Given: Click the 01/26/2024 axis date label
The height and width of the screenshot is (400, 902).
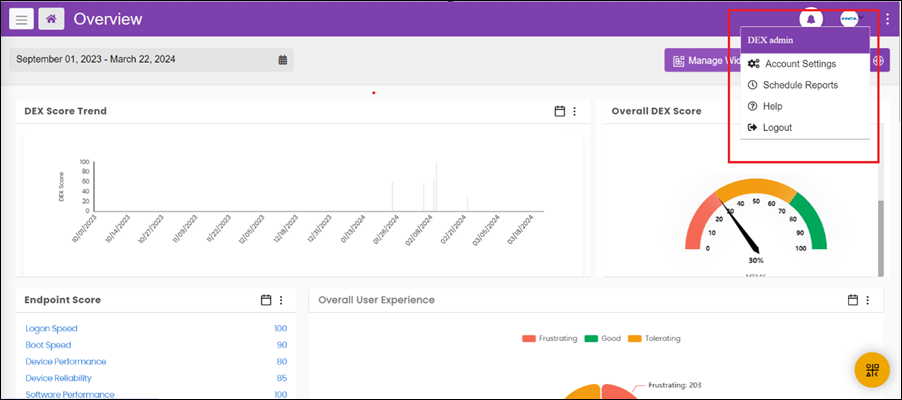Looking at the screenshot, I should pyautogui.click(x=386, y=230).
